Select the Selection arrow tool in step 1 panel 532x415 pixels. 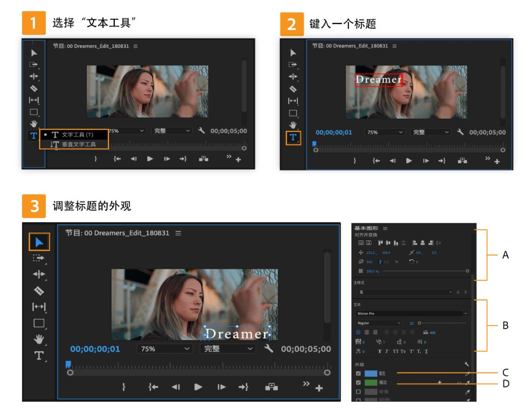pyautogui.click(x=33, y=53)
